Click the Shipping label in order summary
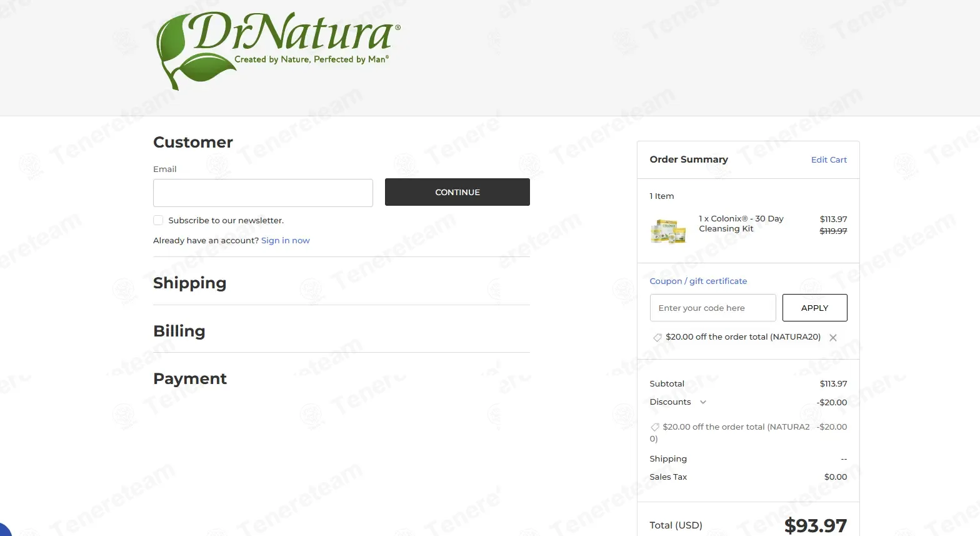980x536 pixels. (668, 458)
